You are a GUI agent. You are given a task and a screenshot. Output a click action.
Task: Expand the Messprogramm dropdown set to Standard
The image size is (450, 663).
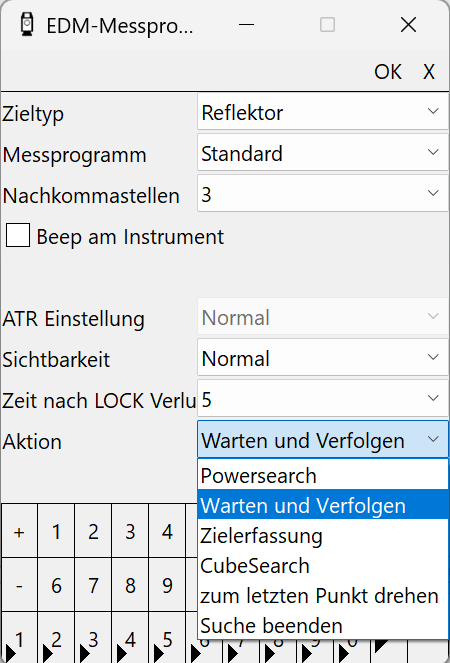[323, 153]
